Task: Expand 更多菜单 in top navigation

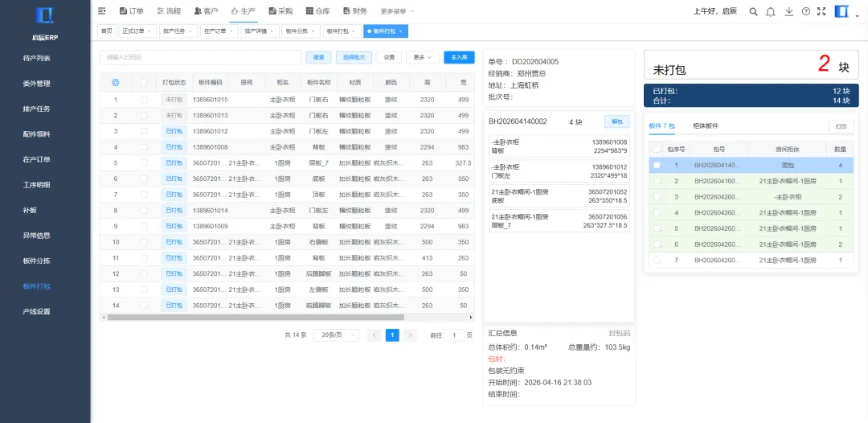Action: point(397,11)
